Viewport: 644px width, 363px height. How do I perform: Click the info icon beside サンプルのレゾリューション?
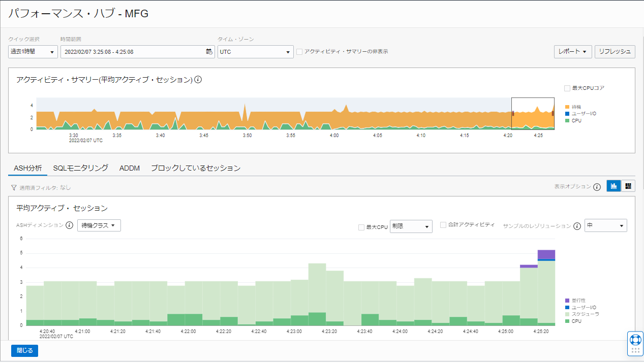point(576,225)
